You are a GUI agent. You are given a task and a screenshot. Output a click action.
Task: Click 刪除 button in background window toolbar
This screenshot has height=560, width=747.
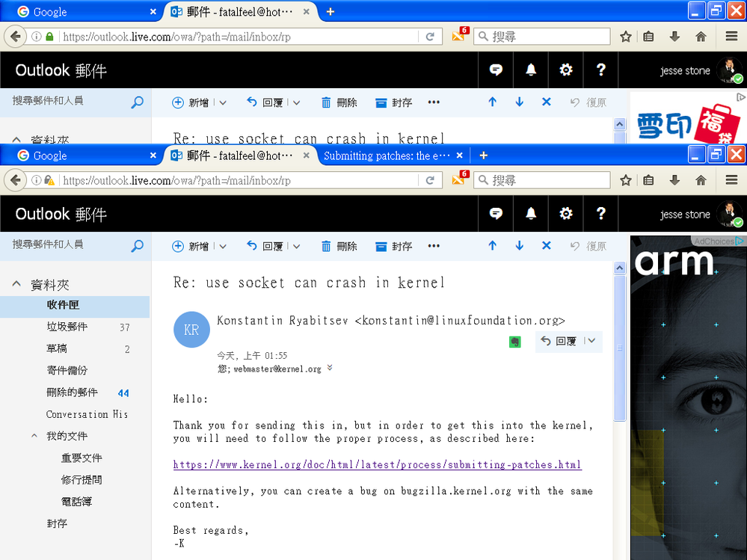(x=339, y=102)
